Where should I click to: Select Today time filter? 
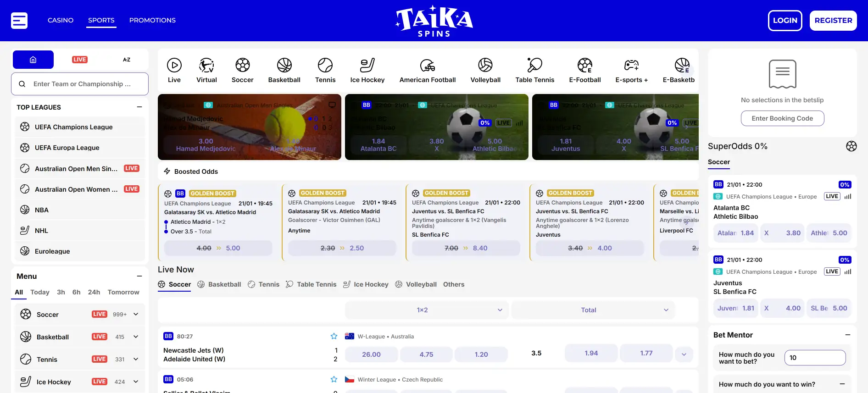point(40,292)
